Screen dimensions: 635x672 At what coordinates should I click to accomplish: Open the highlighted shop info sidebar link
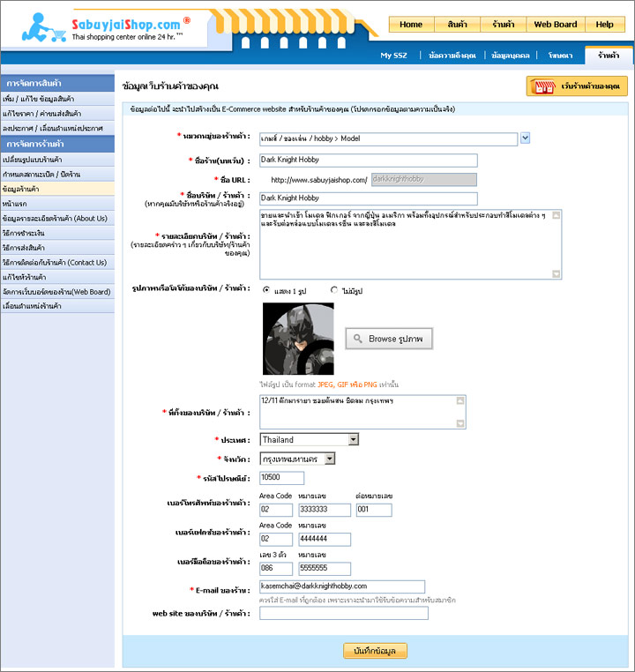tap(57, 189)
